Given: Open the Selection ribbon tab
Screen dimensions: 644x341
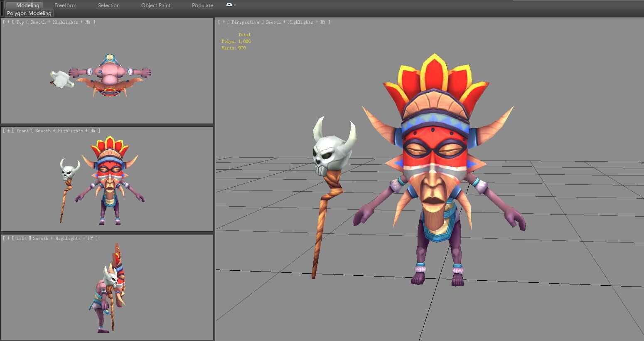Looking at the screenshot, I should coord(109,5).
